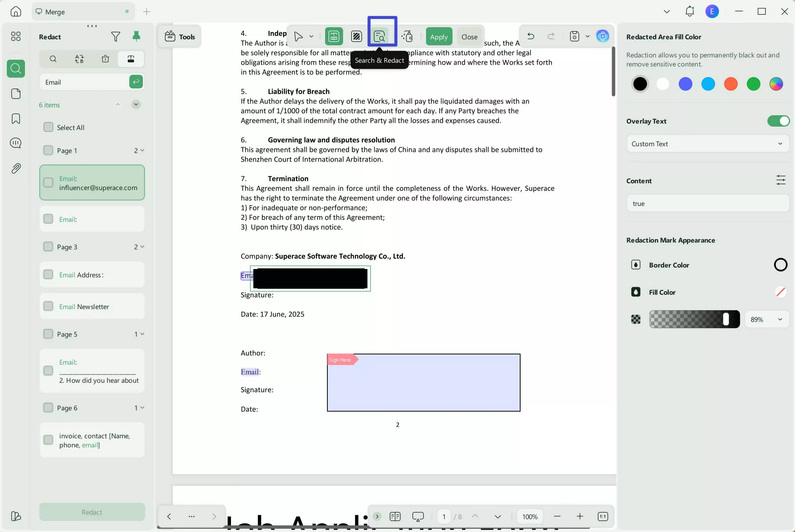Viewport: 795px width, 532px height.
Task: Expand the Page 3 results group
Action: (x=141, y=247)
